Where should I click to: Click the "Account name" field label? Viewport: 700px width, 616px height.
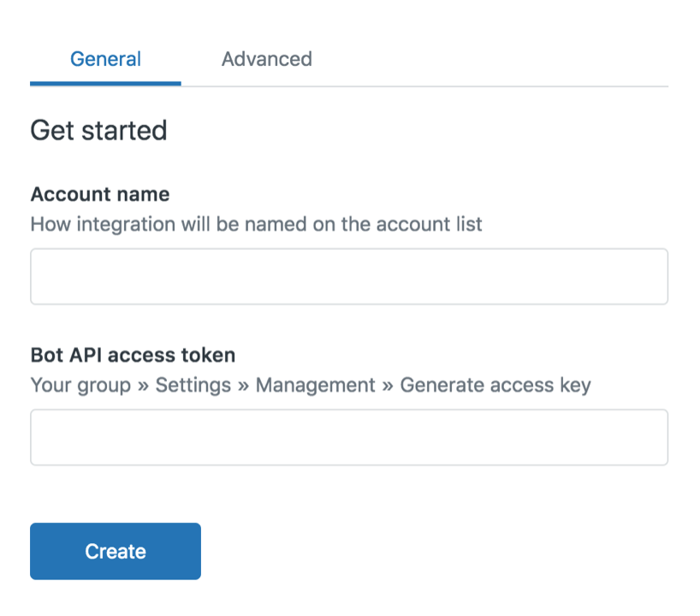[99, 194]
